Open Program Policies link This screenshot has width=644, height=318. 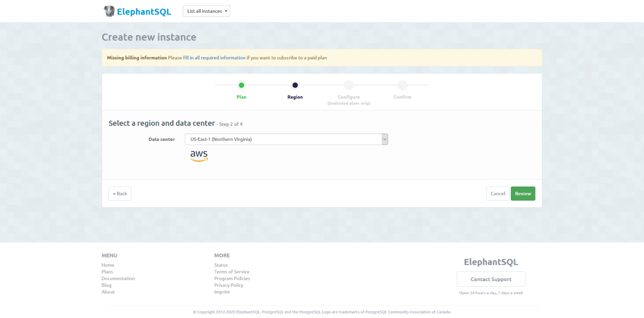[x=232, y=278]
